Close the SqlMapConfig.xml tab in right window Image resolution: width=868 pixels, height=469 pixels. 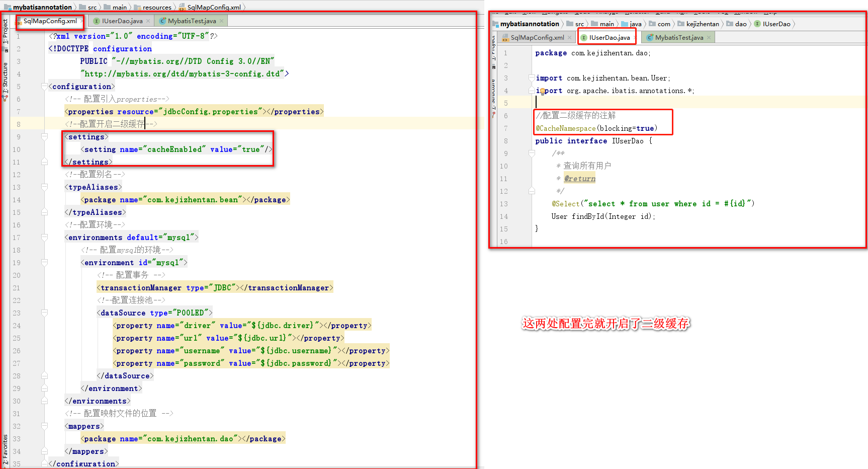[x=570, y=38]
